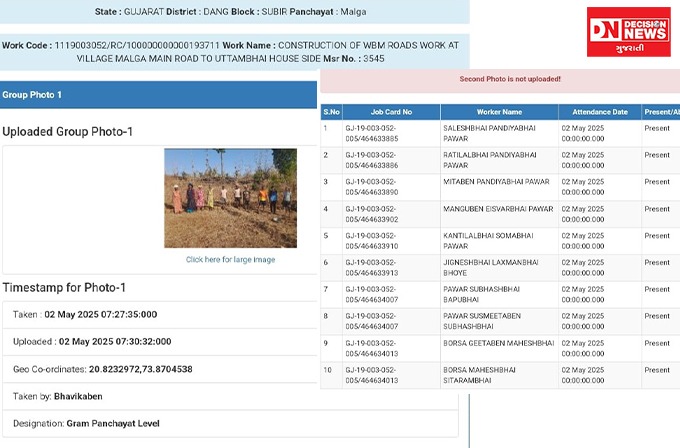The height and width of the screenshot is (448, 680).
Task: Click geo co-ordinates 20.8232972,73.8704538
Action: (141, 370)
